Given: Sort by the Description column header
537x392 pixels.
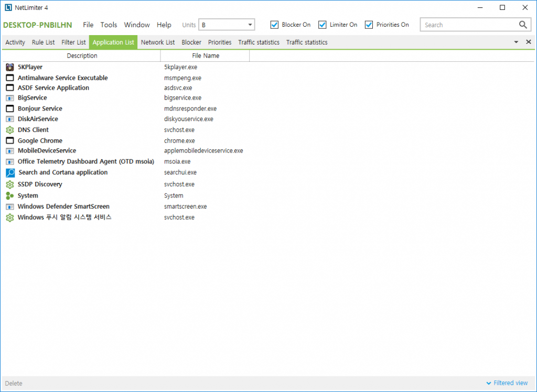Looking at the screenshot, I should tap(82, 56).
